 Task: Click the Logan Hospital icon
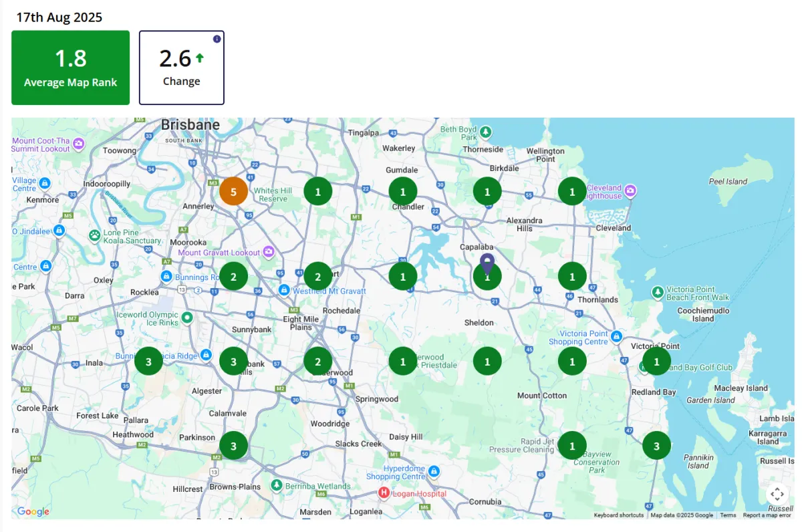point(384,493)
